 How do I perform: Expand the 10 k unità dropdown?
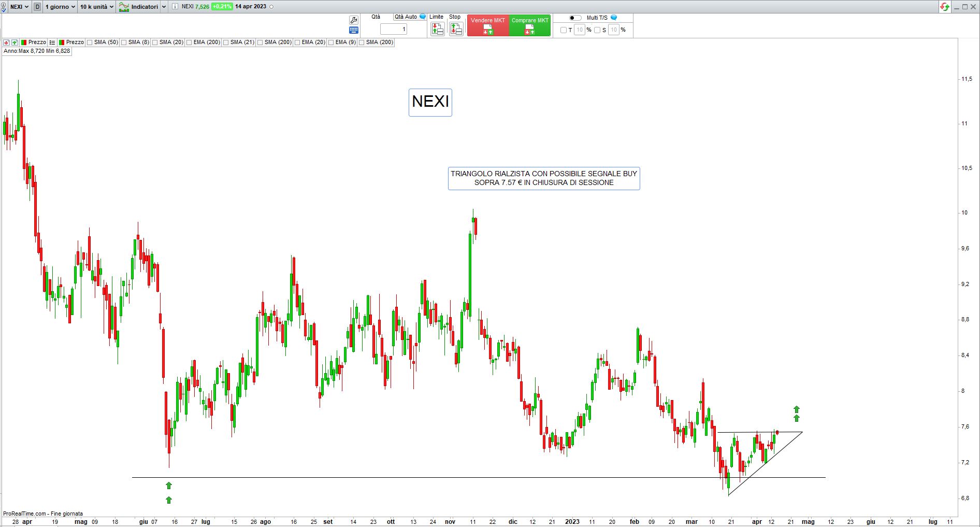click(x=96, y=7)
